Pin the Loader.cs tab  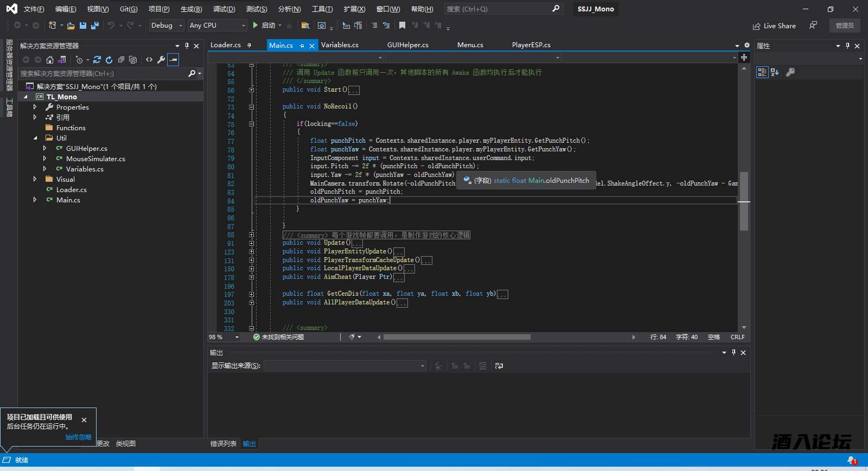(249, 45)
